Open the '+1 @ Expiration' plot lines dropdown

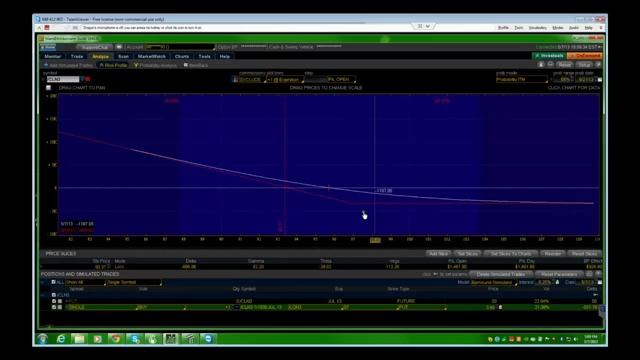click(285, 80)
